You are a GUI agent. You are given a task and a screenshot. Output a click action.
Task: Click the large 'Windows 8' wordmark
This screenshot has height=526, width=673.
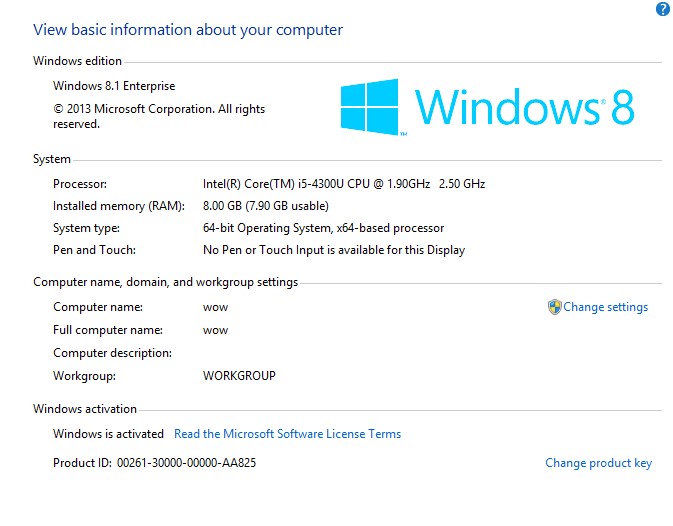(524, 107)
